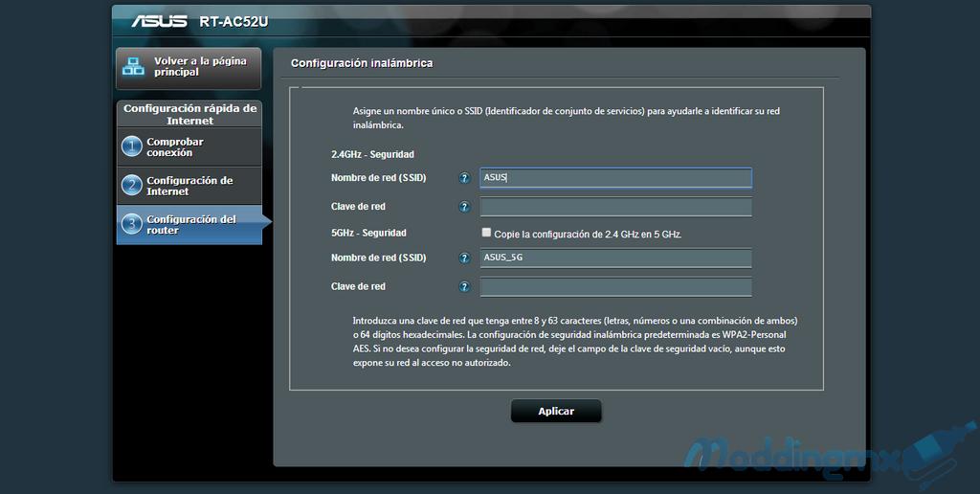Image resolution: width=980 pixels, height=494 pixels.
Task: Focus the 5GHz Clave de red field
Action: coord(615,287)
